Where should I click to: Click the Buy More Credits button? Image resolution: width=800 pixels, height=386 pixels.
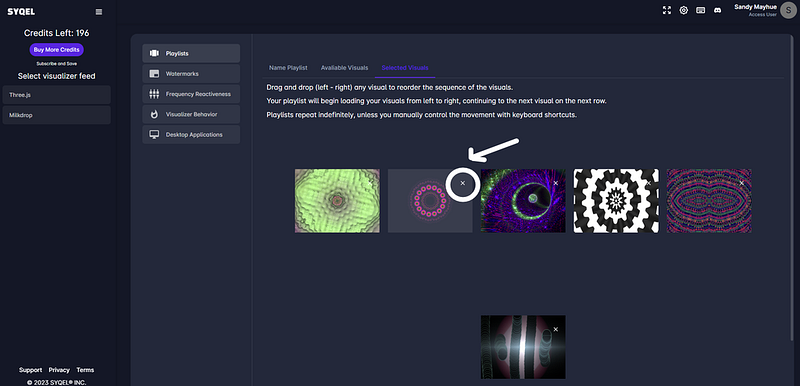[57, 50]
